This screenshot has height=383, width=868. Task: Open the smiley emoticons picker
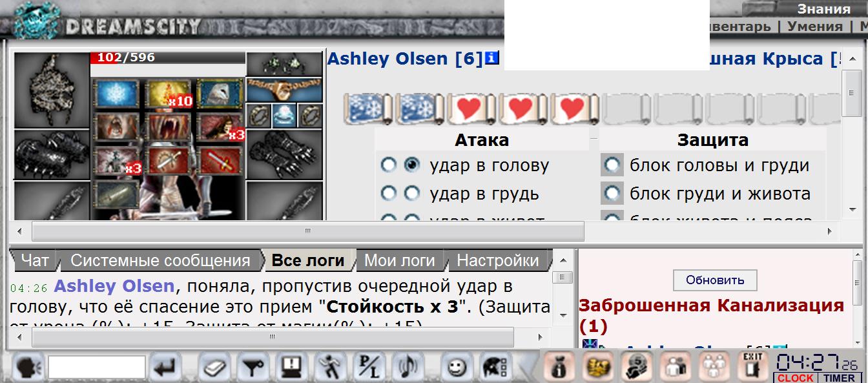pyautogui.click(x=457, y=368)
